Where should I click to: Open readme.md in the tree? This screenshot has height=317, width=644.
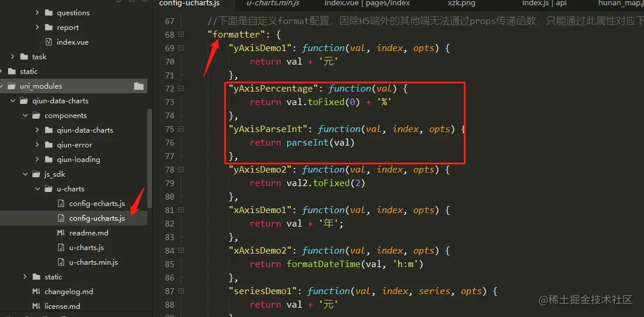(89, 233)
